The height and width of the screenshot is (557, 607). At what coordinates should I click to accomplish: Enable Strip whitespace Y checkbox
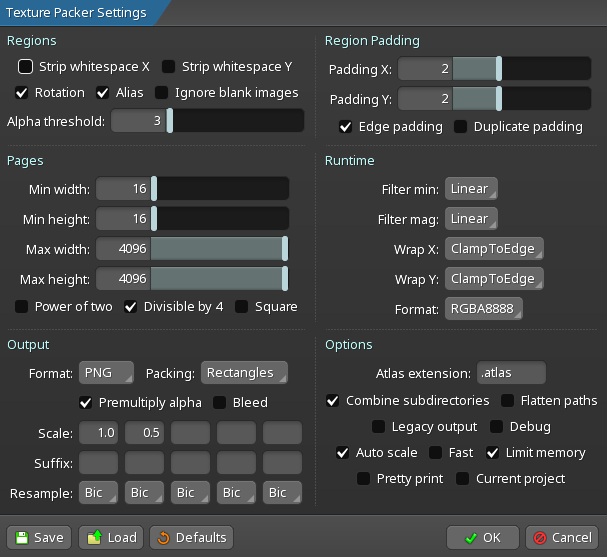pyautogui.click(x=168, y=67)
